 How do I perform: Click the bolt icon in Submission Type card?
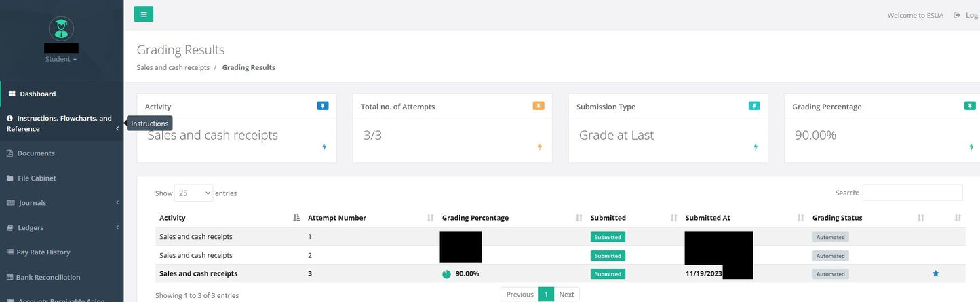tap(756, 147)
